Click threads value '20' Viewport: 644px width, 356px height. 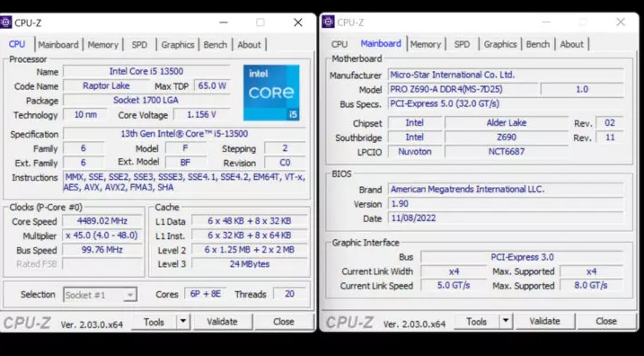[289, 294]
